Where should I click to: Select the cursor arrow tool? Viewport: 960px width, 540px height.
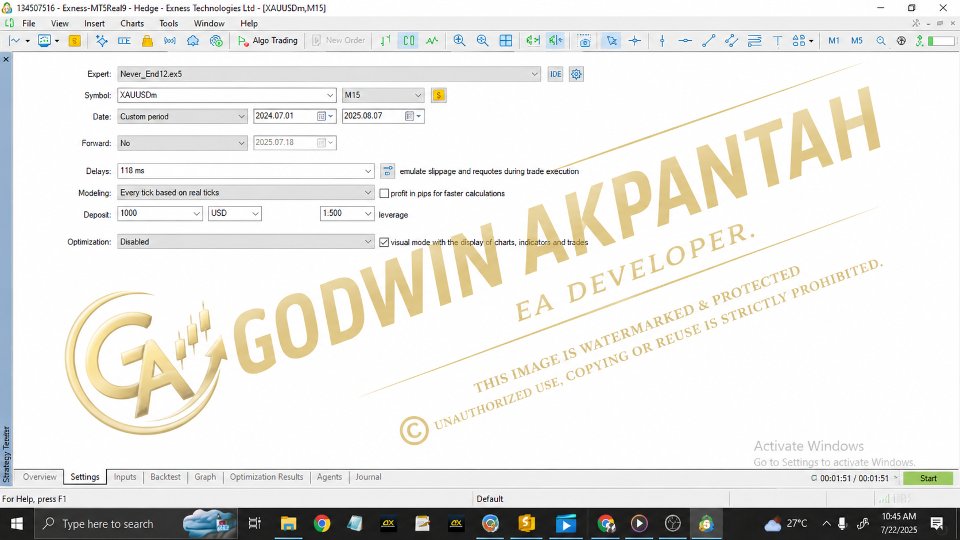[x=612, y=40]
